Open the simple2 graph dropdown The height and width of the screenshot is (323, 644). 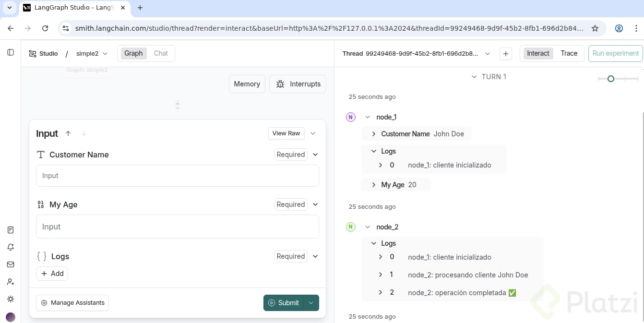pyautogui.click(x=92, y=54)
